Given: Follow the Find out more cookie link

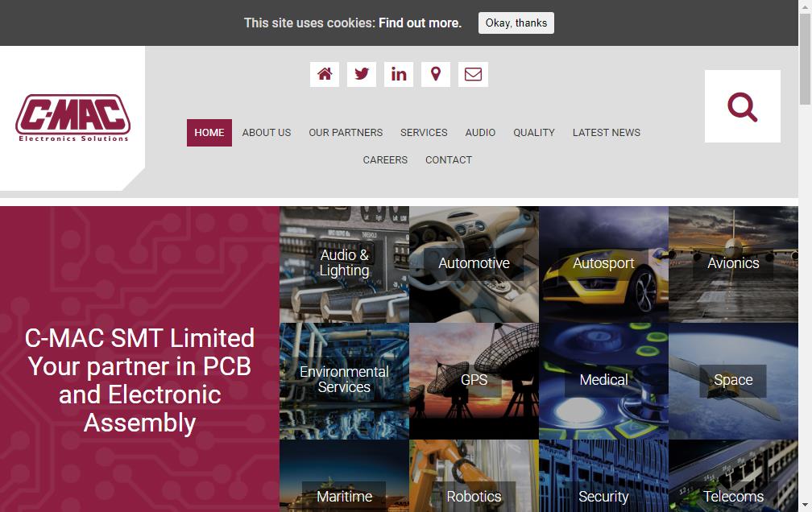Looking at the screenshot, I should tap(420, 23).
